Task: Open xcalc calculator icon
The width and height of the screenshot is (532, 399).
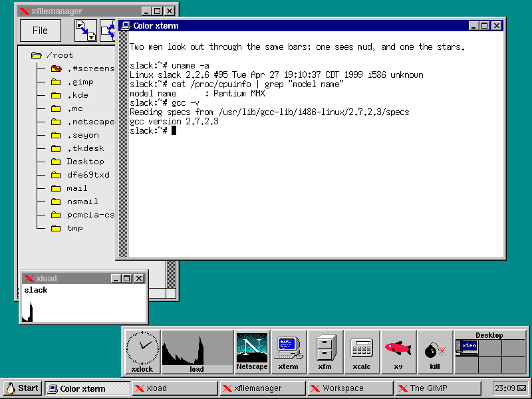Action: [362, 351]
